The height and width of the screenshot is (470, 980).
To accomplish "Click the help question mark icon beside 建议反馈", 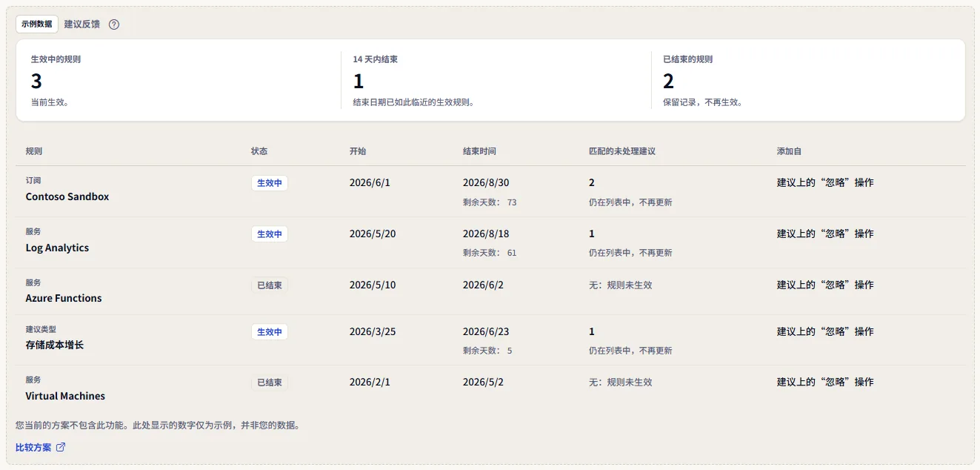I will coord(114,24).
